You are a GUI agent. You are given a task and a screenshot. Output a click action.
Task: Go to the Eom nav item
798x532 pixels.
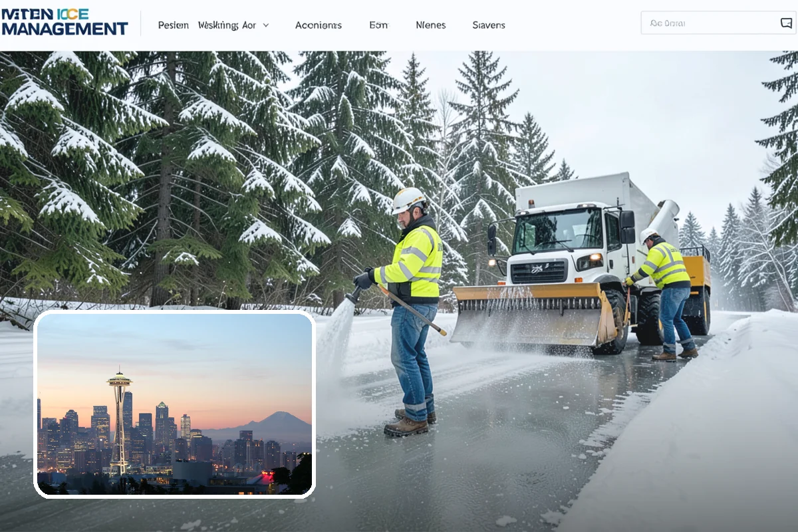[378, 25]
